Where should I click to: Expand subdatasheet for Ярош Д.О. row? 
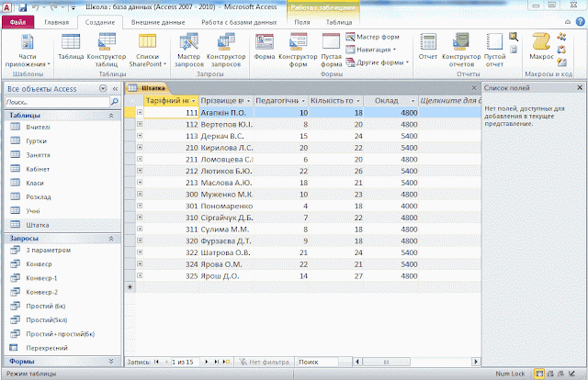coord(140,275)
